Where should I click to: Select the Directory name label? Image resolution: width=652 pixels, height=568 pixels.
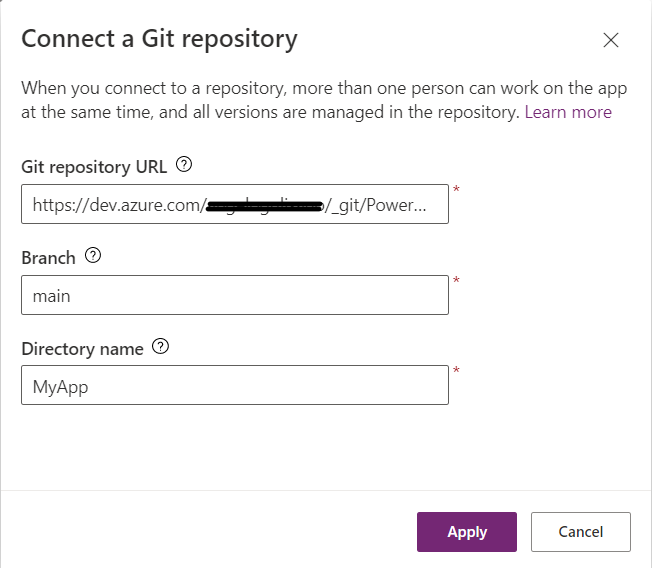(x=82, y=349)
